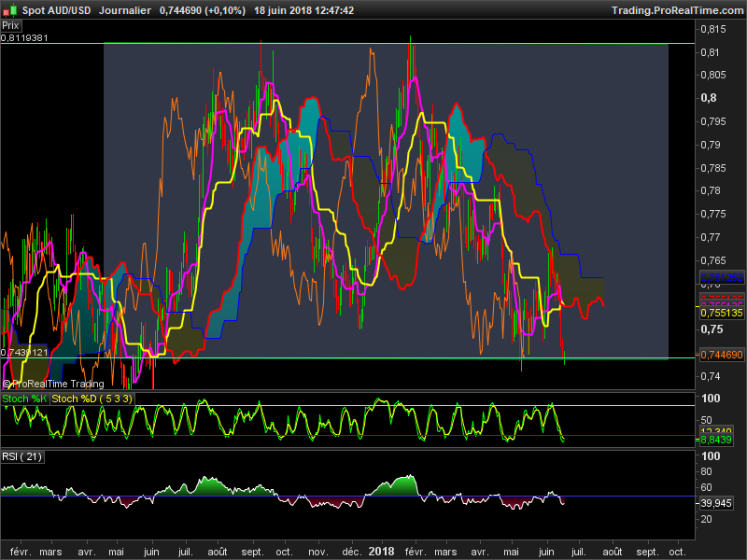The height and width of the screenshot is (560, 747).
Task: Select the Stoch %K indicator label
Action: pyautogui.click(x=25, y=399)
